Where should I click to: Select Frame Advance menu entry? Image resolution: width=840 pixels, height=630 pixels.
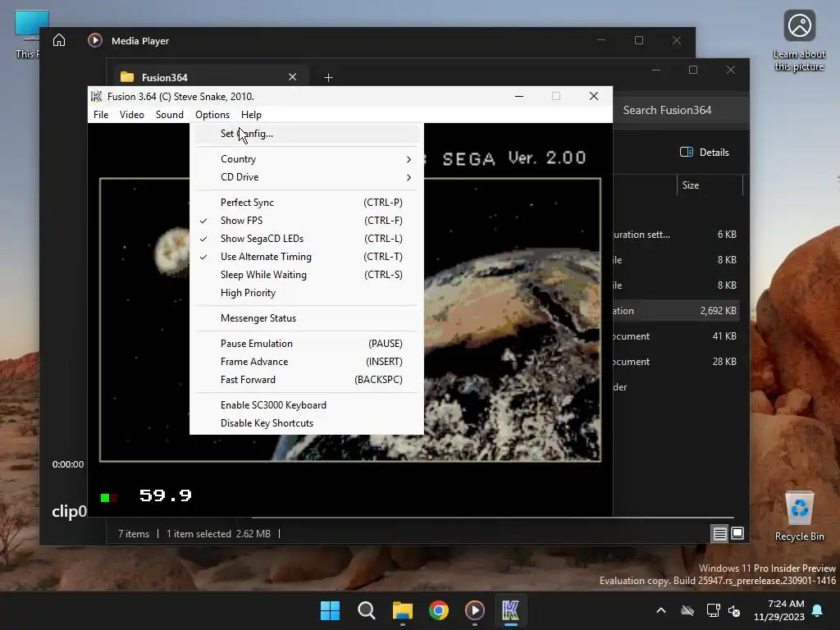click(307, 362)
